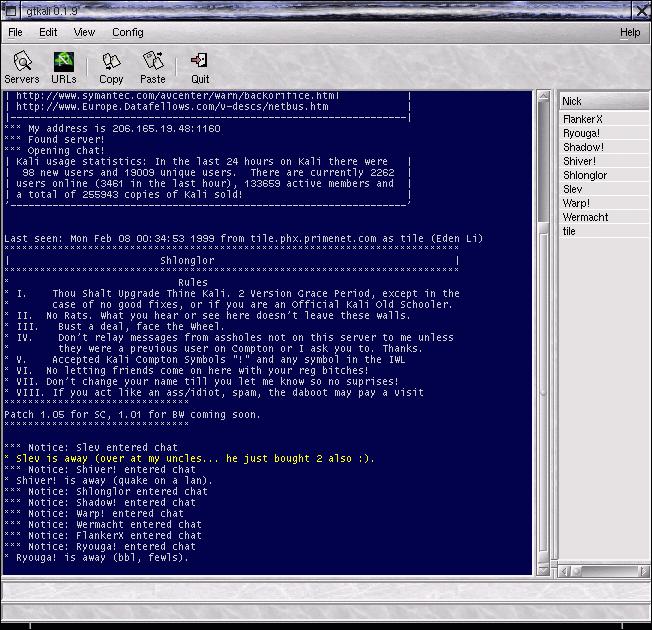Screen dimensions: 652x630
Task: Hit the Quit toolbar icon
Action: (200, 67)
